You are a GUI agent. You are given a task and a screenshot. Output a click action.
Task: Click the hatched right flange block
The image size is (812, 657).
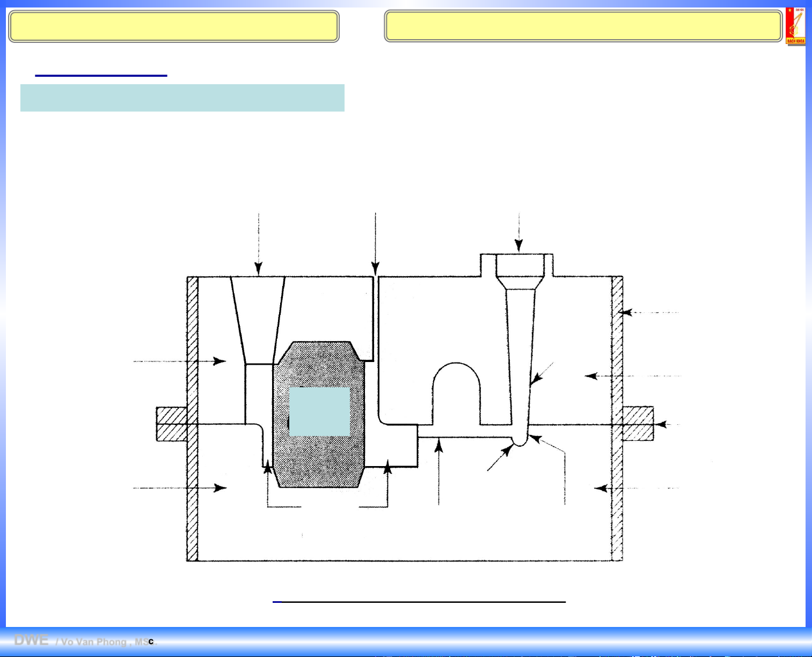pos(638,424)
